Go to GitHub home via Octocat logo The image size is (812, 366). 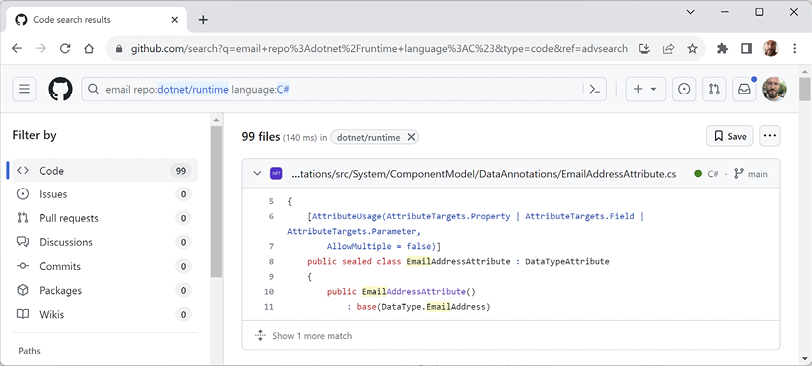tap(61, 89)
